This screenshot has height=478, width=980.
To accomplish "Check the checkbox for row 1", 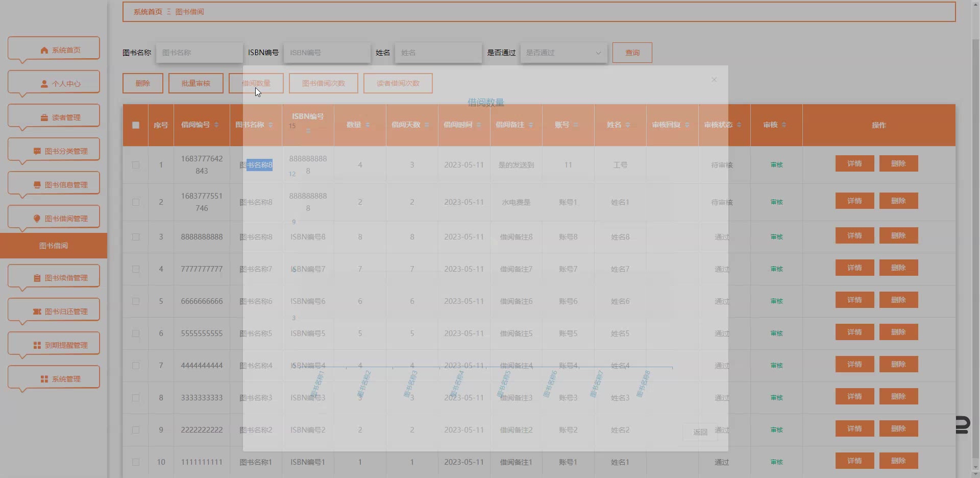I will 136,165.
